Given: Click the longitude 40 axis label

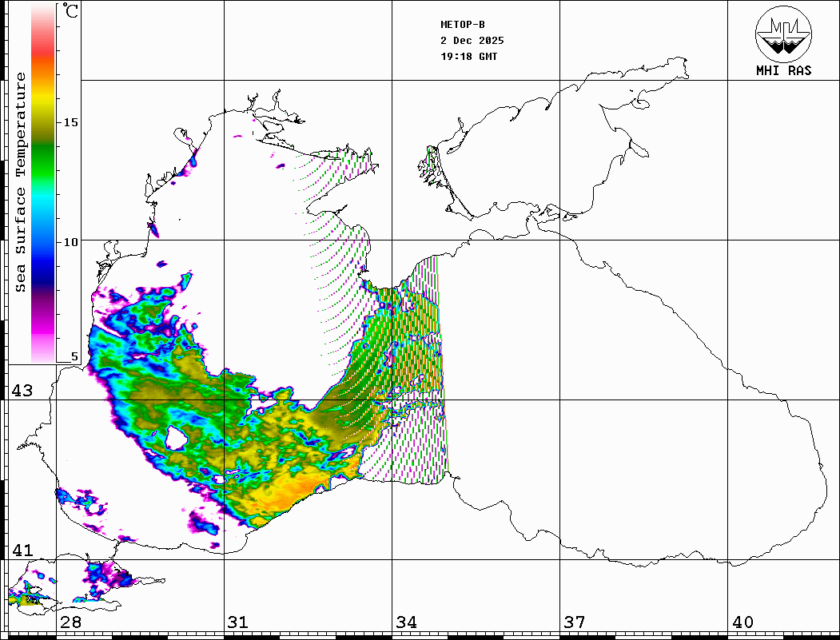Looking at the screenshot, I should click(x=742, y=622).
